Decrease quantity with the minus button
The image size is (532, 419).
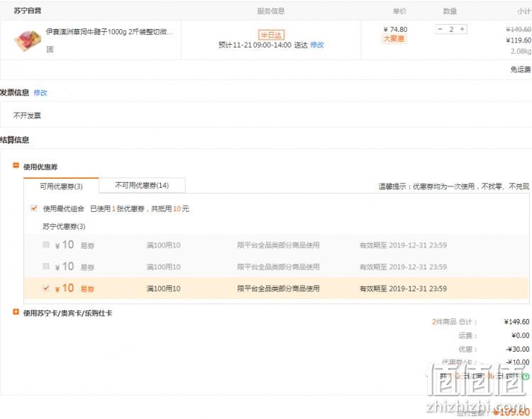click(440, 29)
